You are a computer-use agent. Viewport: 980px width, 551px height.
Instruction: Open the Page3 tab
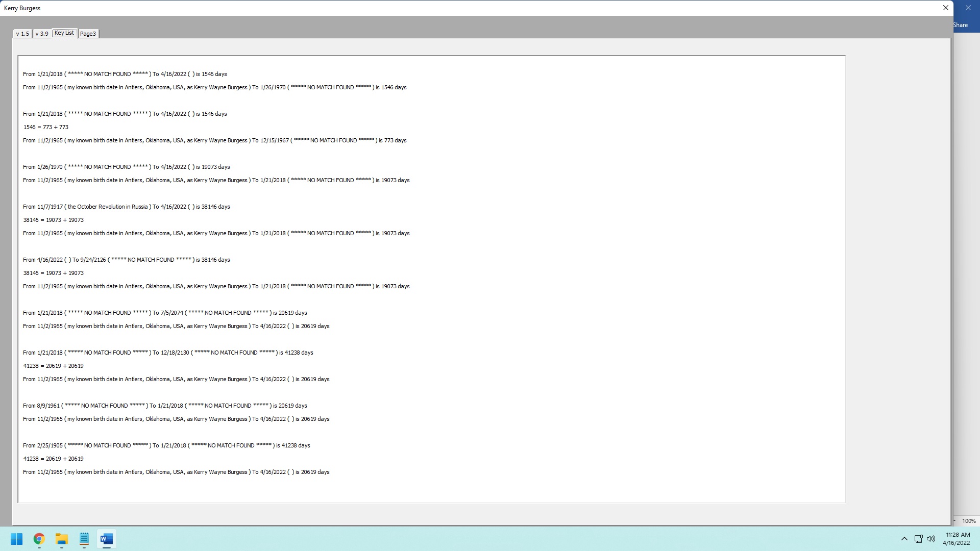pyautogui.click(x=88, y=34)
